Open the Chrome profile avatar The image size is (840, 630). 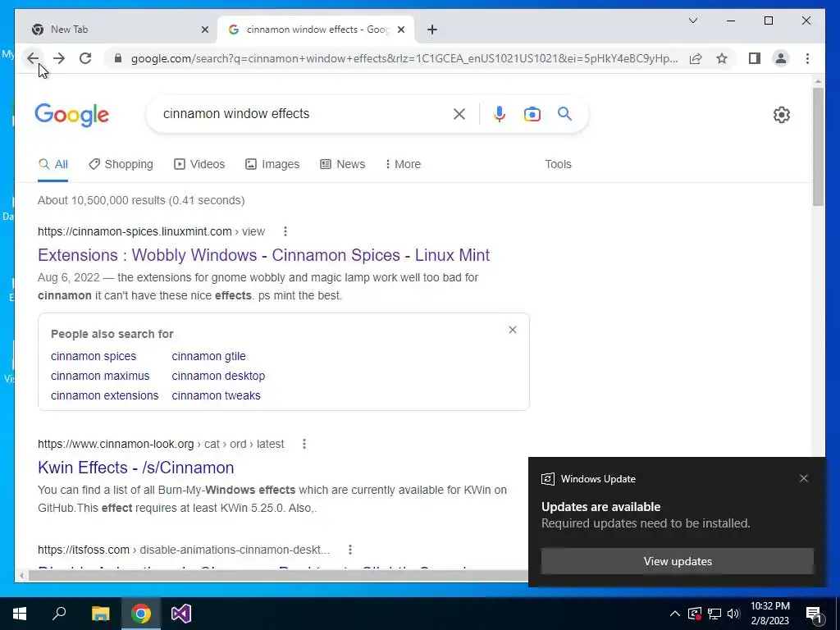click(x=781, y=58)
